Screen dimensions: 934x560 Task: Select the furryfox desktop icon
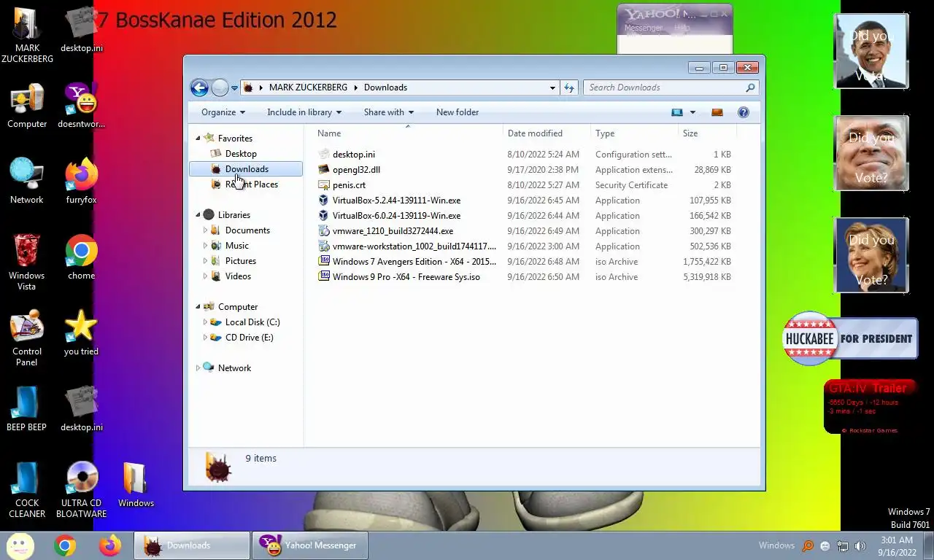[x=81, y=182]
